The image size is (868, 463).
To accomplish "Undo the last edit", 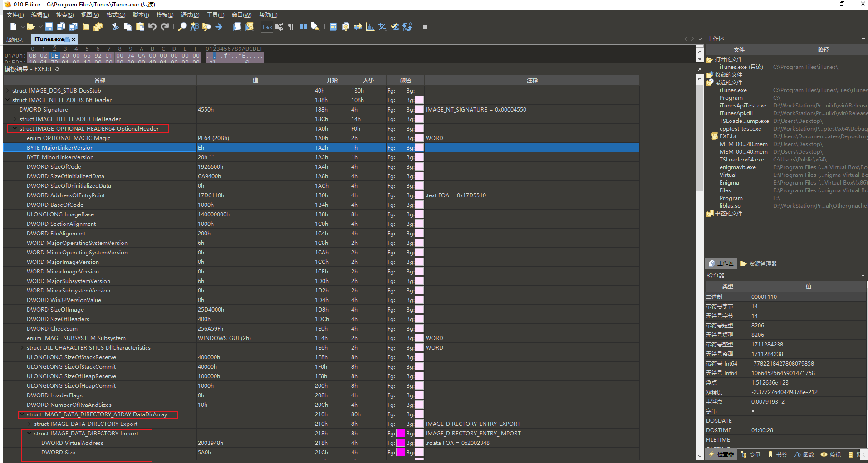I will (x=152, y=27).
